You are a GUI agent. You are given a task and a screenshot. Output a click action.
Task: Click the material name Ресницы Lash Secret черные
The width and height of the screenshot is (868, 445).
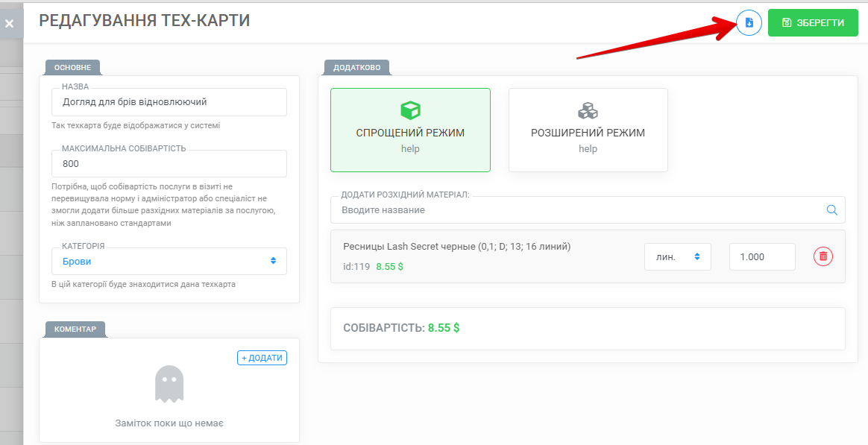pos(456,246)
